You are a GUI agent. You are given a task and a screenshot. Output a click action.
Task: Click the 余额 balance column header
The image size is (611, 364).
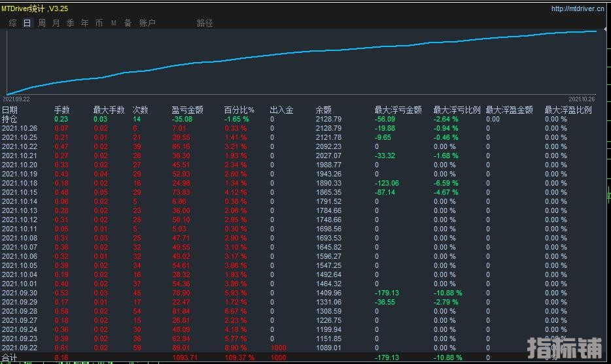click(x=323, y=110)
